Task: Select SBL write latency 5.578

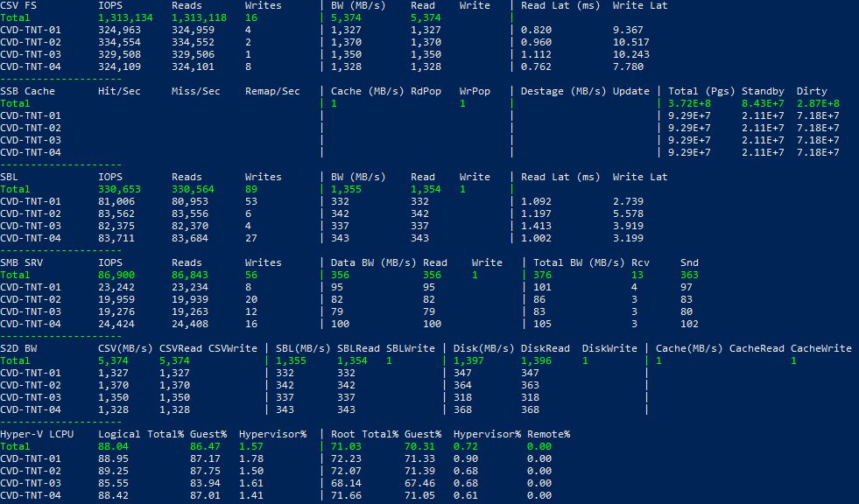Action: (x=628, y=214)
